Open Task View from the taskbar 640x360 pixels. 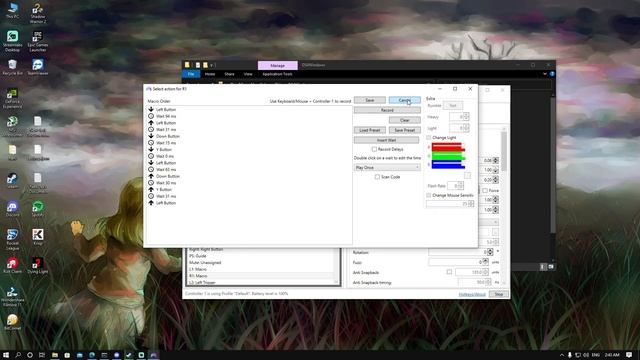click(42, 355)
